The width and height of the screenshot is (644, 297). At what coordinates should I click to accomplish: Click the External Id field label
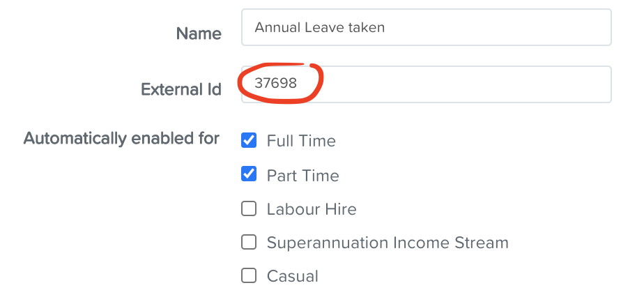[x=181, y=89]
